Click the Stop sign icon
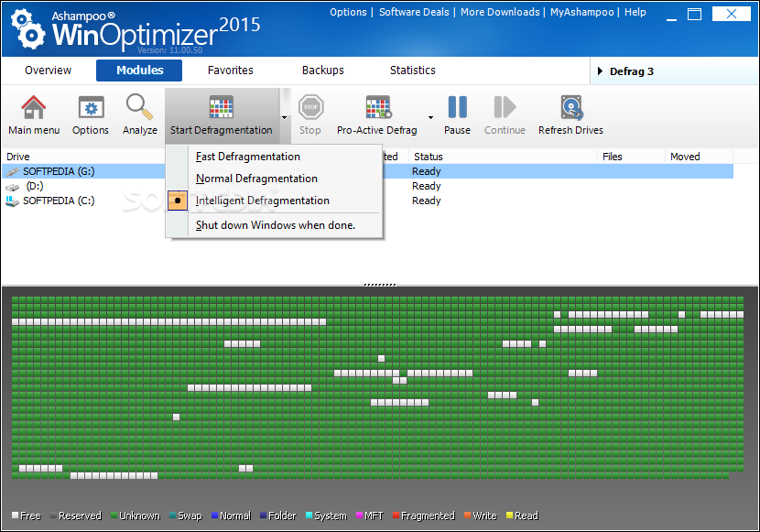Image resolution: width=760 pixels, height=532 pixels. tap(310, 107)
